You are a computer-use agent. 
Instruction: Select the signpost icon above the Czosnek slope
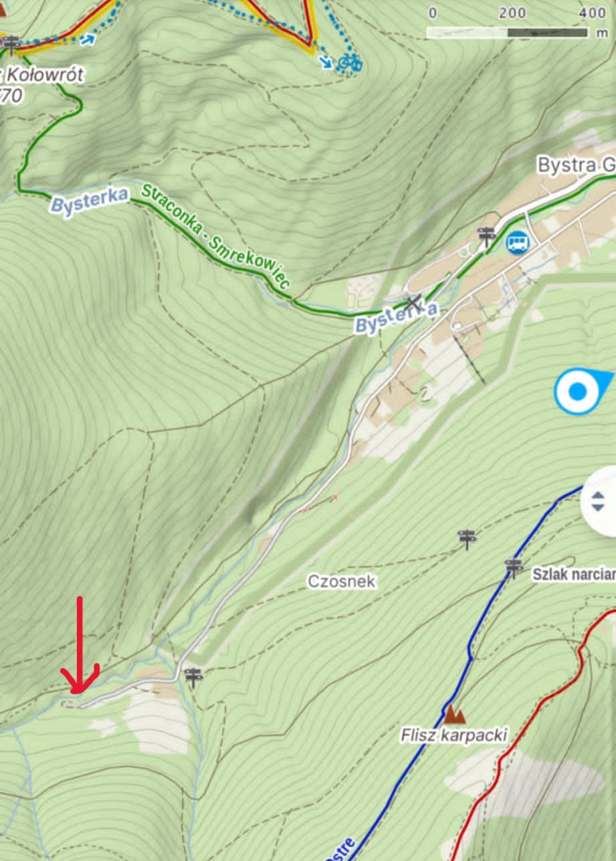(x=466, y=538)
